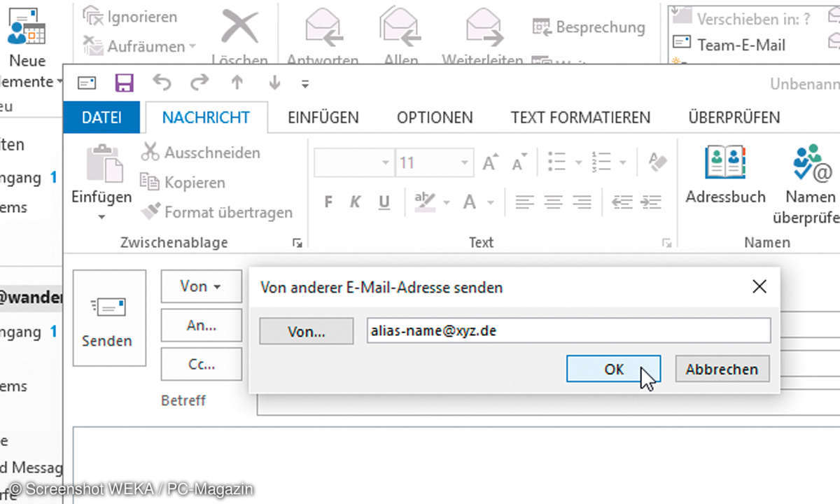
Task: Click the grow font icon
Action: (491, 162)
